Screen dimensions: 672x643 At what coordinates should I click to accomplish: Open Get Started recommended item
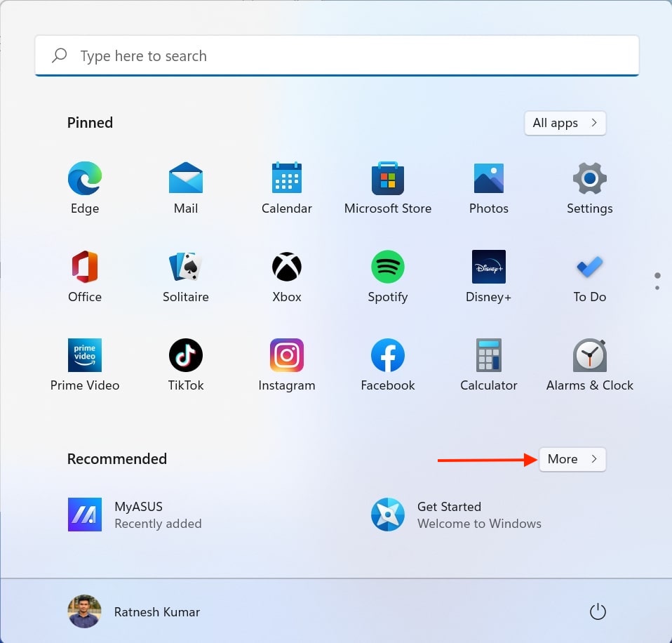coord(456,515)
